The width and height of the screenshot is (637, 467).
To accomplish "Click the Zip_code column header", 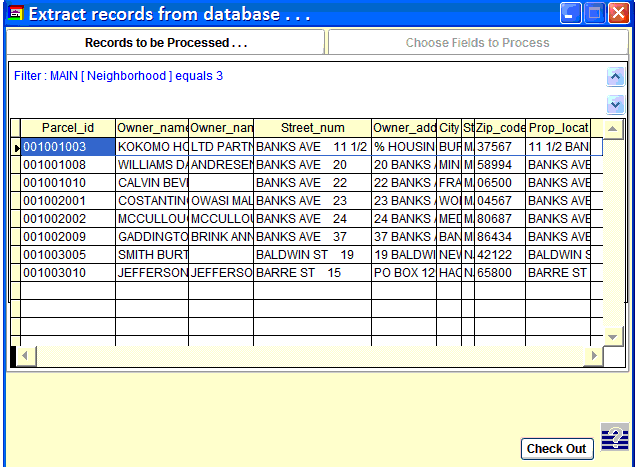I will click(499, 128).
